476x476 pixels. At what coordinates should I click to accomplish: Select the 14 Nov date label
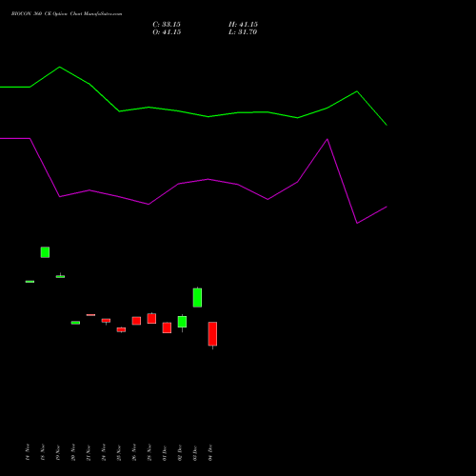(28, 452)
